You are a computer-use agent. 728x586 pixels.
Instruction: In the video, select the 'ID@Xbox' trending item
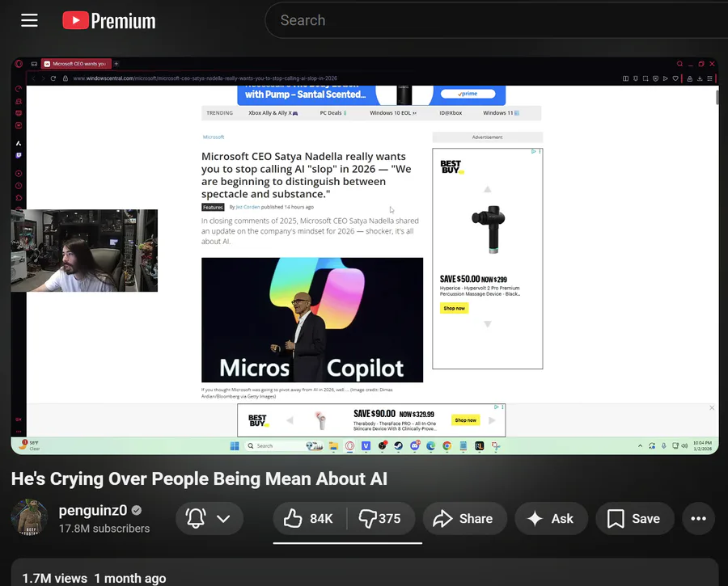(x=451, y=112)
